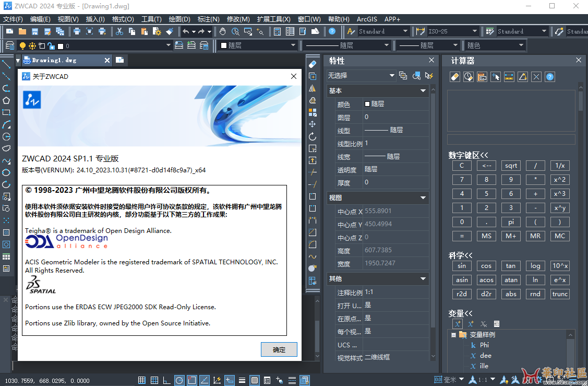This screenshot has height=386, width=588.
Task: Select the Move tool in modify toolbar
Action: click(313, 124)
